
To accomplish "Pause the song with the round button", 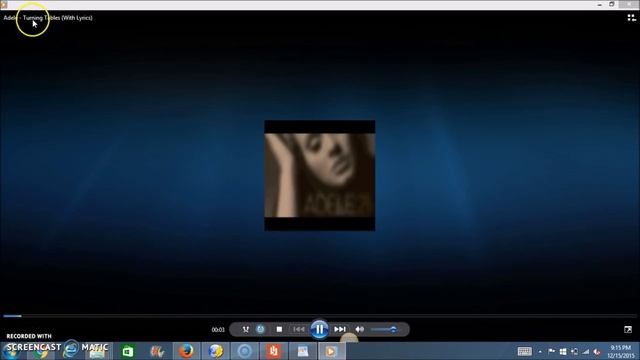I will 319,329.
